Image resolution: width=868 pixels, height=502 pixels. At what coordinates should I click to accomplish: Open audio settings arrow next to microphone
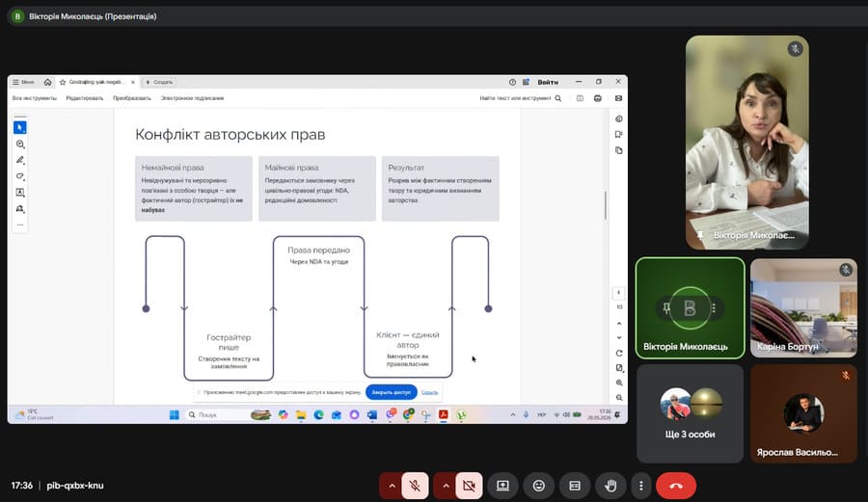[392, 486]
